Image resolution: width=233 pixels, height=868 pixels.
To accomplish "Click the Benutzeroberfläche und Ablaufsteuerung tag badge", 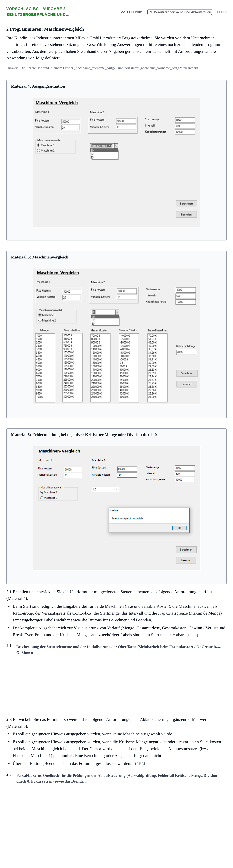I will coord(180,12).
